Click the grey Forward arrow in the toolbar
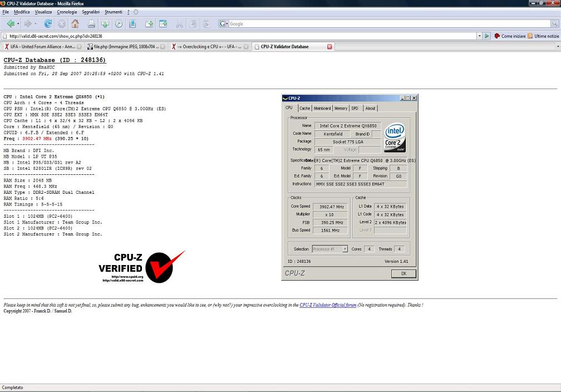This screenshot has width=561, height=392. pyautogui.click(x=27, y=23)
